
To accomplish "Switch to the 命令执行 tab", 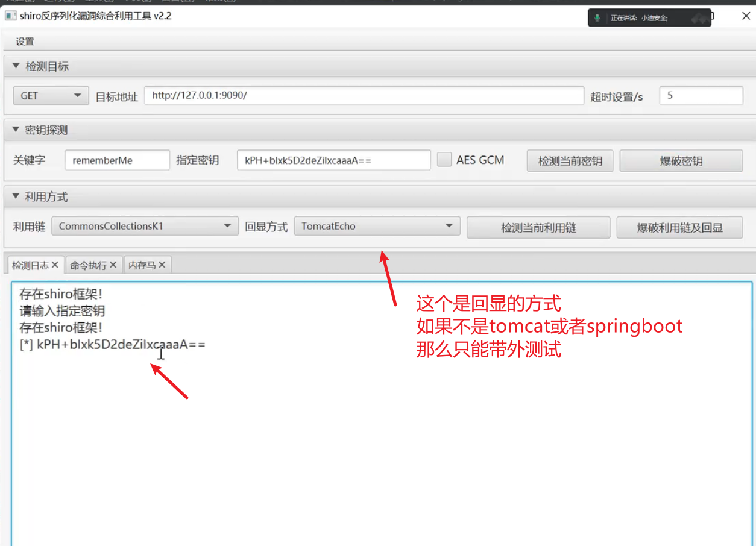I will coord(88,265).
